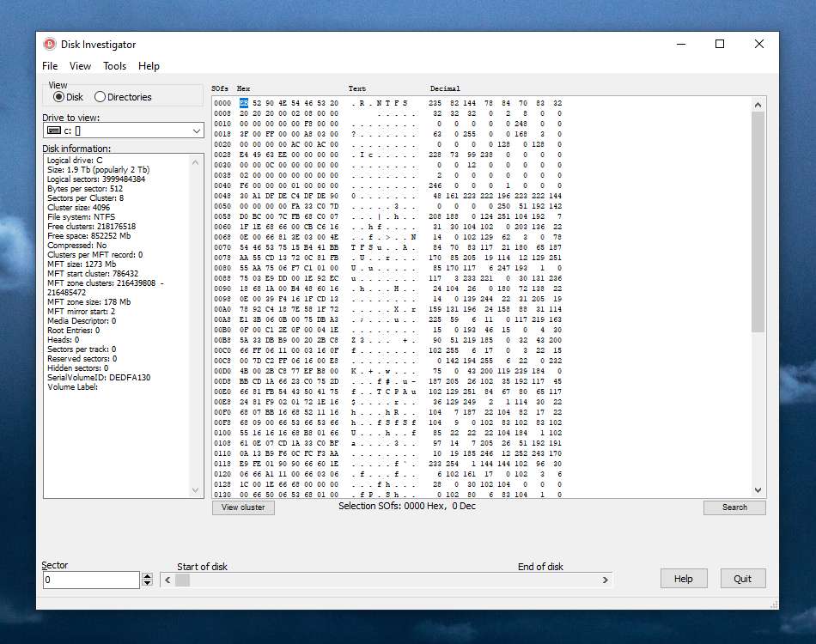Click the 'Sectors per Cluster: 8' line
816x644 pixels.
coord(85,197)
